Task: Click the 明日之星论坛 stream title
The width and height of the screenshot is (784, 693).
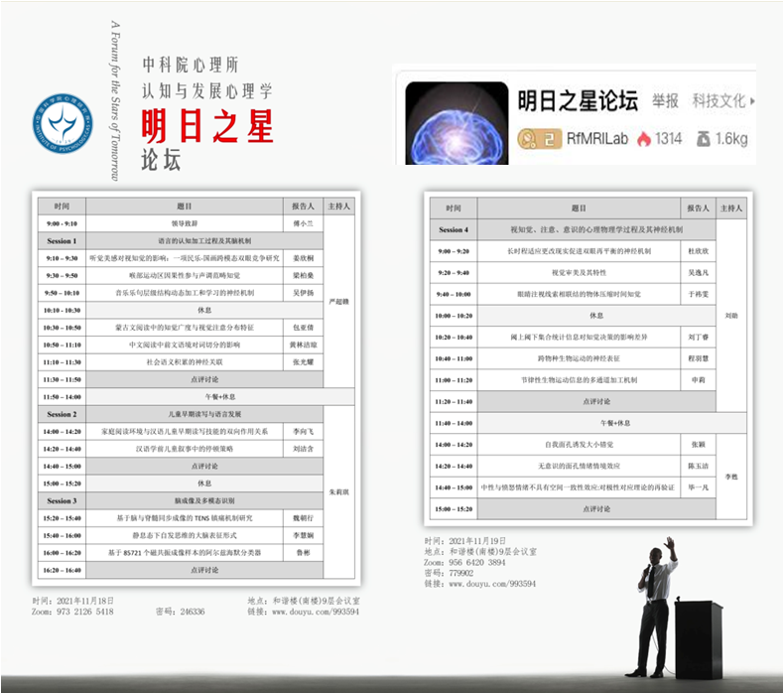Action: pyautogui.click(x=578, y=100)
